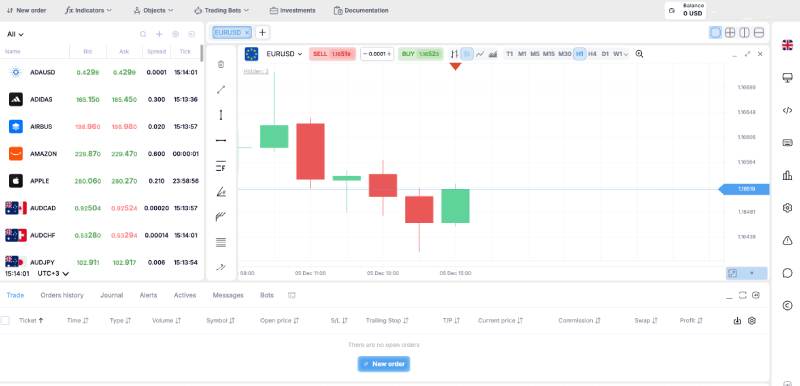
Task: Open Investments from top menu
Action: pos(292,10)
